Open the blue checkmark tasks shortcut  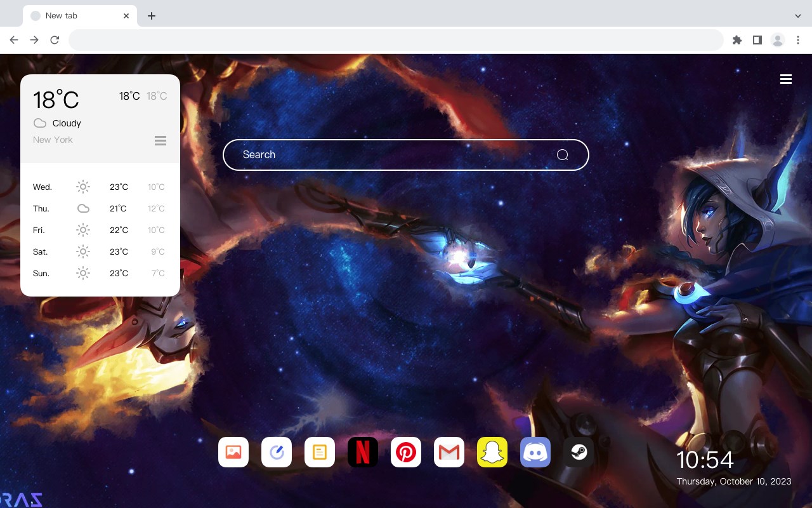click(x=277, y=452)
